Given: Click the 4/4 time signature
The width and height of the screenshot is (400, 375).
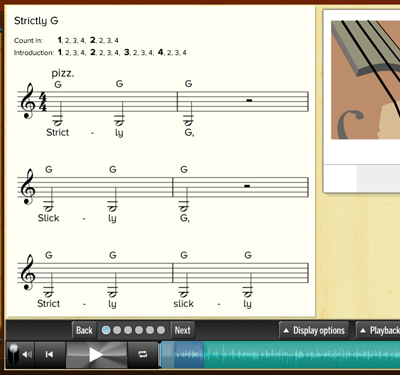Looking at the screenshot, I should [43, 102].
